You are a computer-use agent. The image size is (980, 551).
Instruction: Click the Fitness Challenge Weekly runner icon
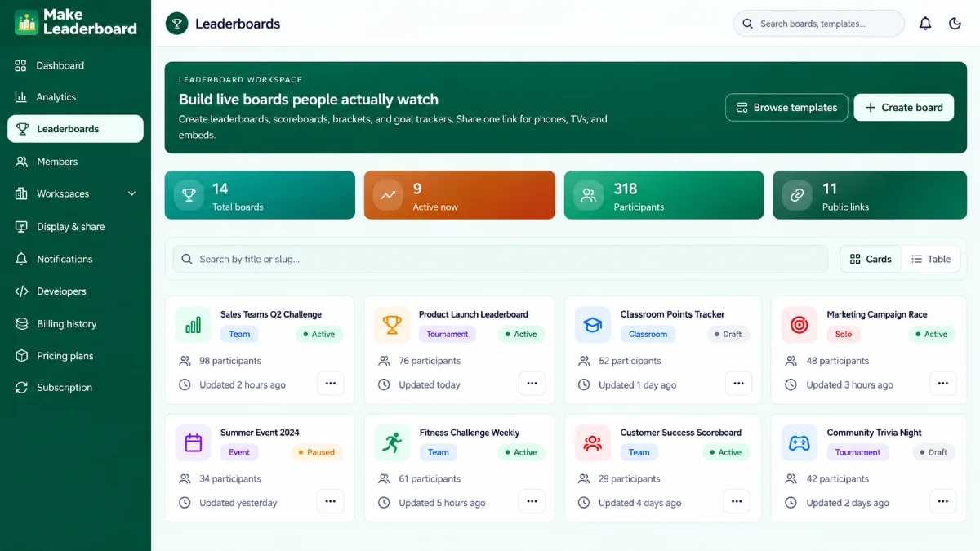(392, 442)
